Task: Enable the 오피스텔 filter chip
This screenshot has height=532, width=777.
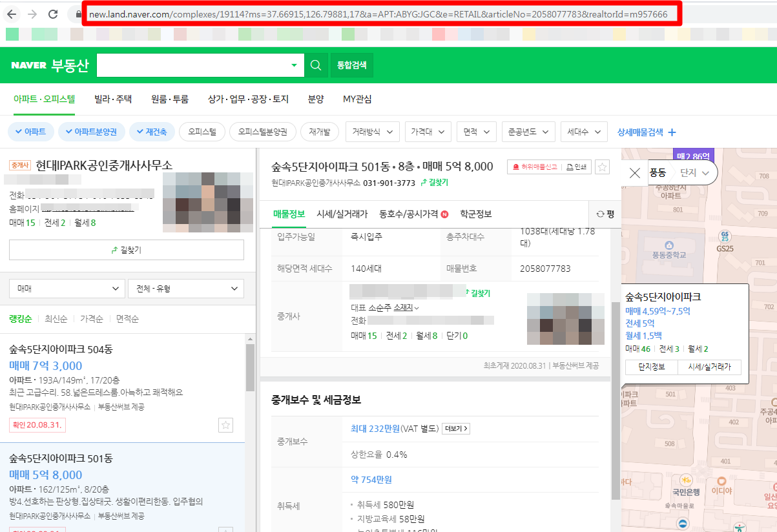Action: 202,132
